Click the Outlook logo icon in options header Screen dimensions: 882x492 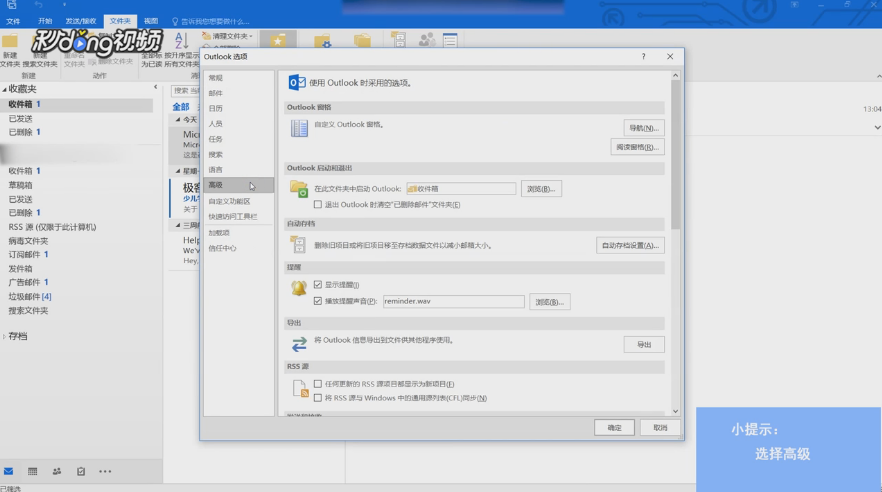[297, 83]
